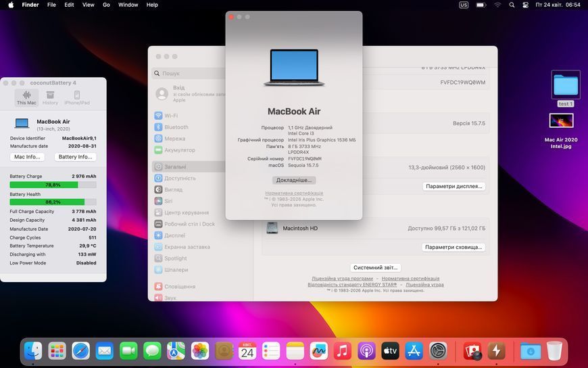Open the Edit menu

[69, 5]
